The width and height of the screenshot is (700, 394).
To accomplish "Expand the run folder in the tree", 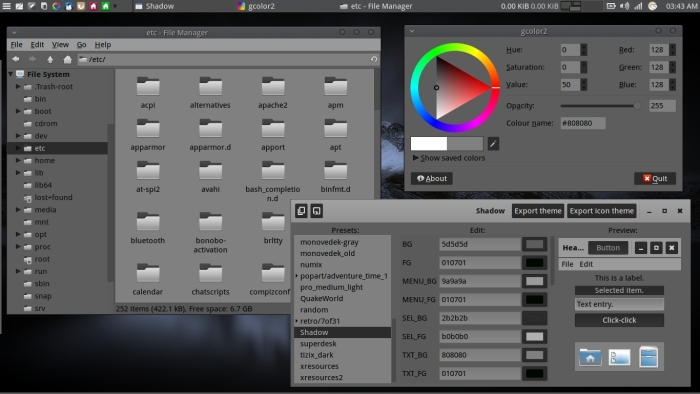I will 18,271.
